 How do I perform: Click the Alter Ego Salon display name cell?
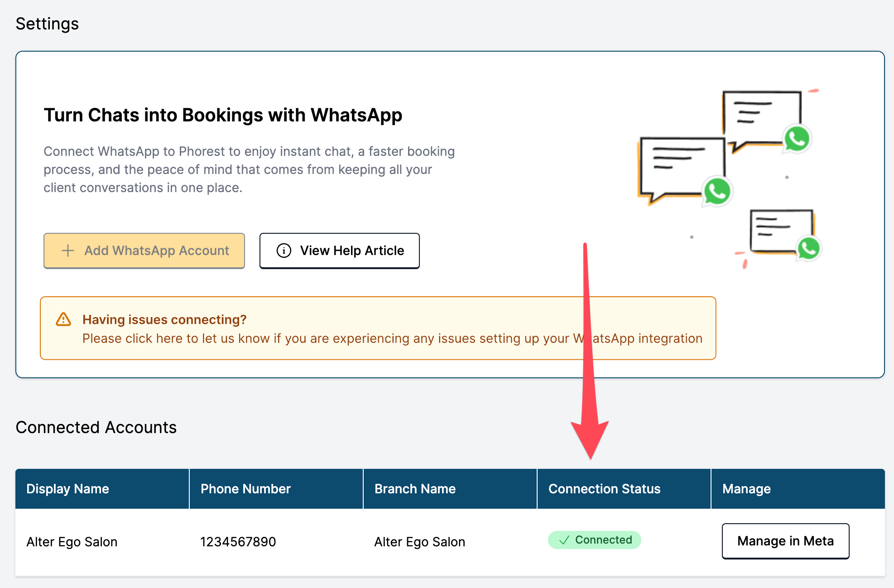coord(72,542)
